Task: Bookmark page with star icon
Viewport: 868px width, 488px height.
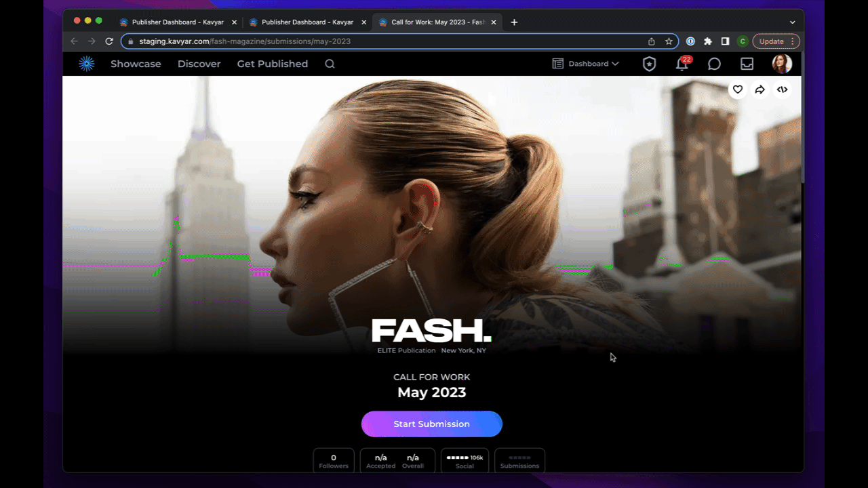Action: [669, 41]
